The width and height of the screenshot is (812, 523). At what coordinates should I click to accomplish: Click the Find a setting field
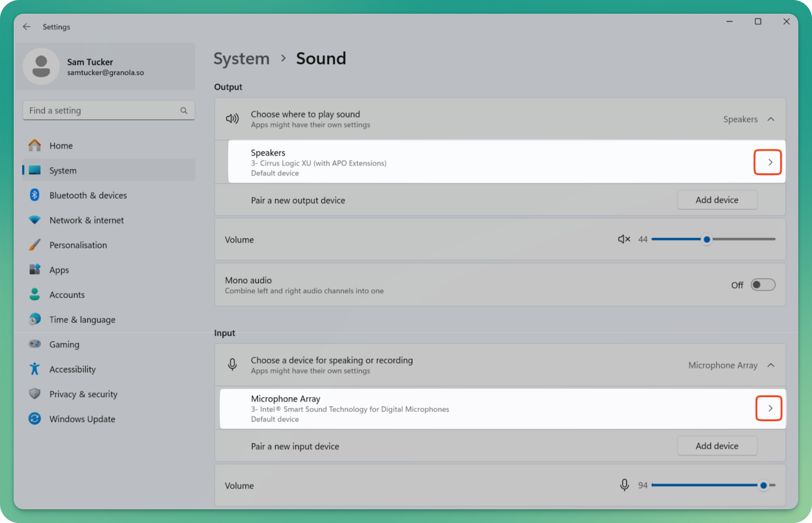[103, 110]
